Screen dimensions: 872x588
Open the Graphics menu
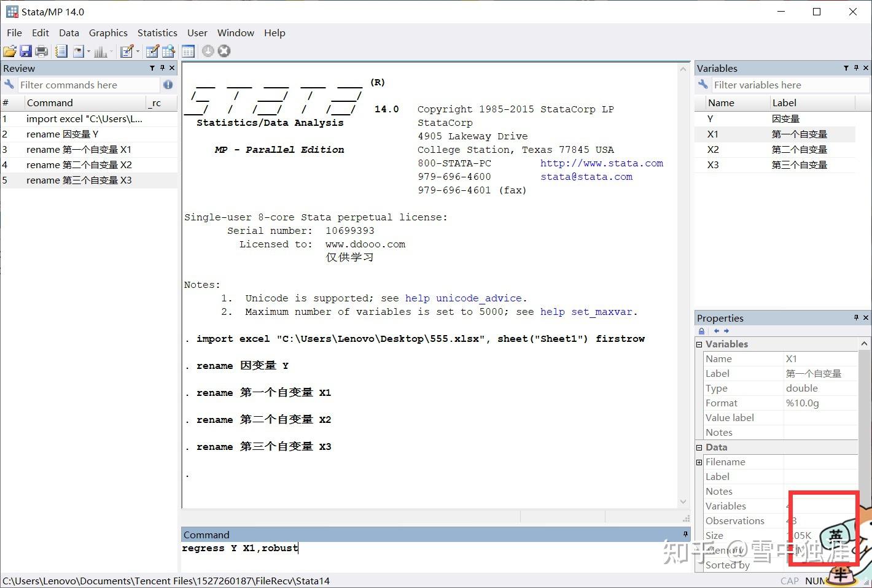click(108, 33)
